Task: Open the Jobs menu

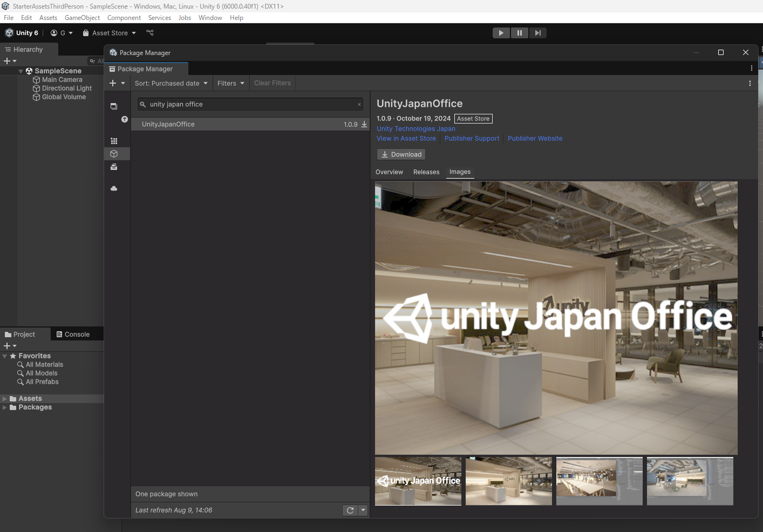Action: click(185, 18)
